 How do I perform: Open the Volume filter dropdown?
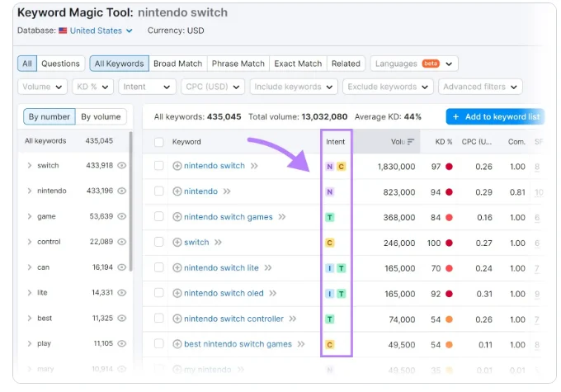point(42,87)
